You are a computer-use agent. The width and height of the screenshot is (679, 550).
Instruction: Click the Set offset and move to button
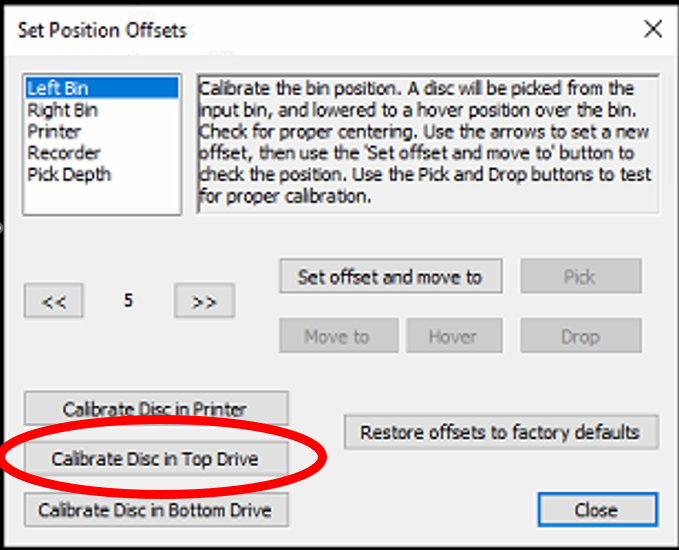391,276
